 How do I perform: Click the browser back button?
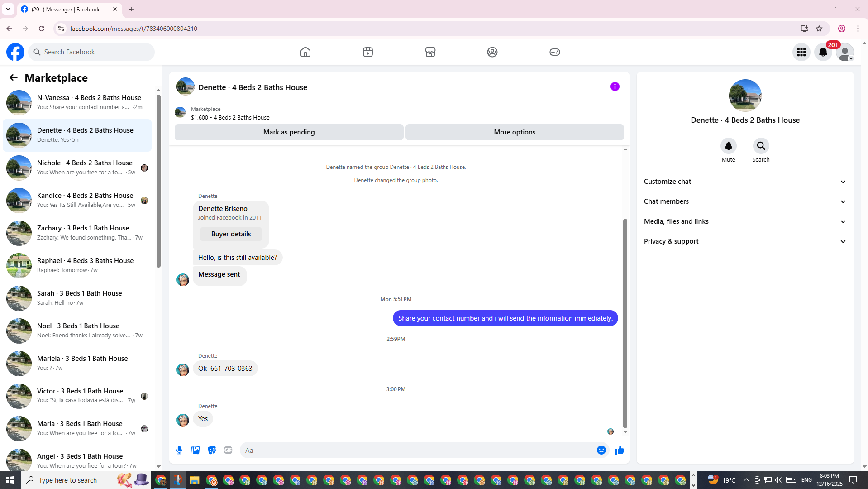point(9,29)
